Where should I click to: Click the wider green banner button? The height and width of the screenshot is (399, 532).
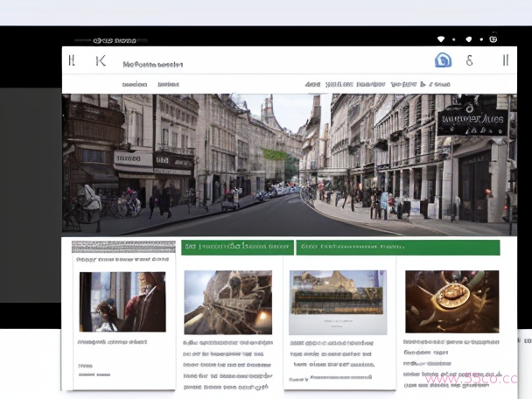(x=398, y=248)
